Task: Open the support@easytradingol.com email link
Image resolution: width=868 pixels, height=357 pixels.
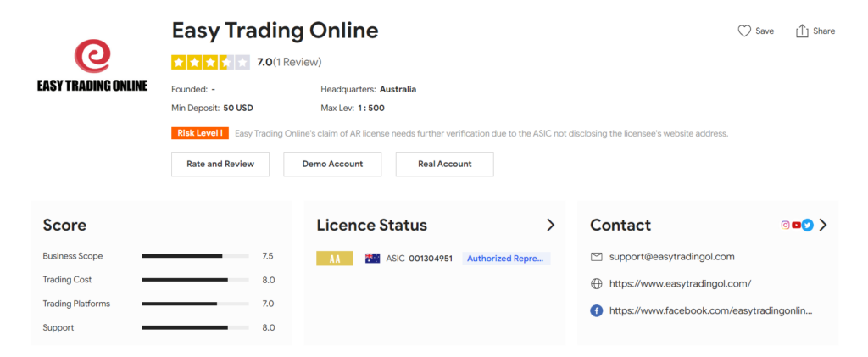Action: 671,257
